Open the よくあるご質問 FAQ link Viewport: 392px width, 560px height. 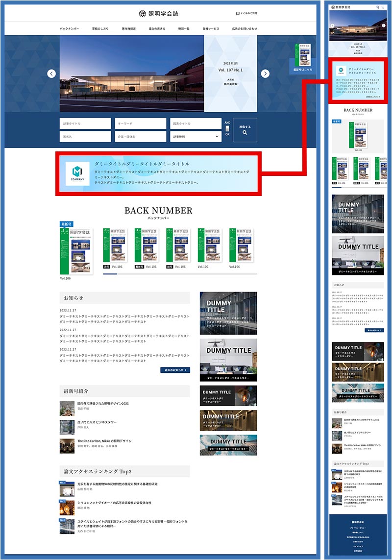click(x=246, y=13)
